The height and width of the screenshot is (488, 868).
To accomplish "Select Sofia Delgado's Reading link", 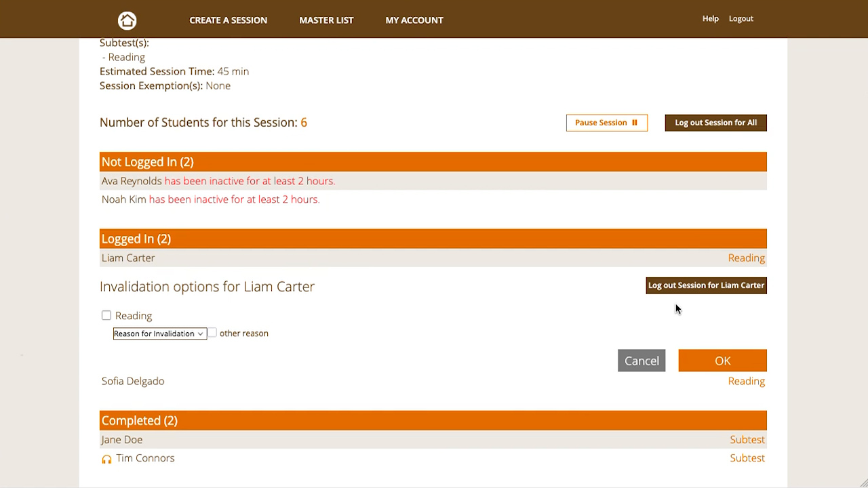I will (x=746, y=382).
